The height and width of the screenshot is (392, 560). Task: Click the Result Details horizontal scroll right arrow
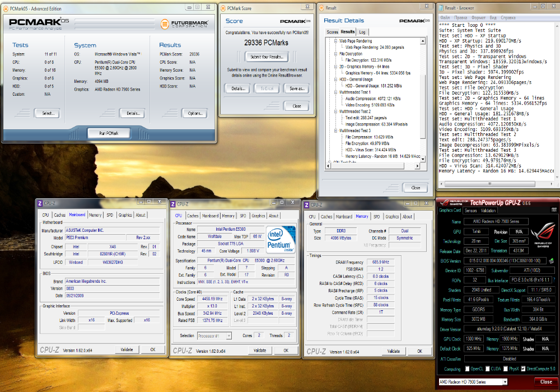(x=417, y=166)
